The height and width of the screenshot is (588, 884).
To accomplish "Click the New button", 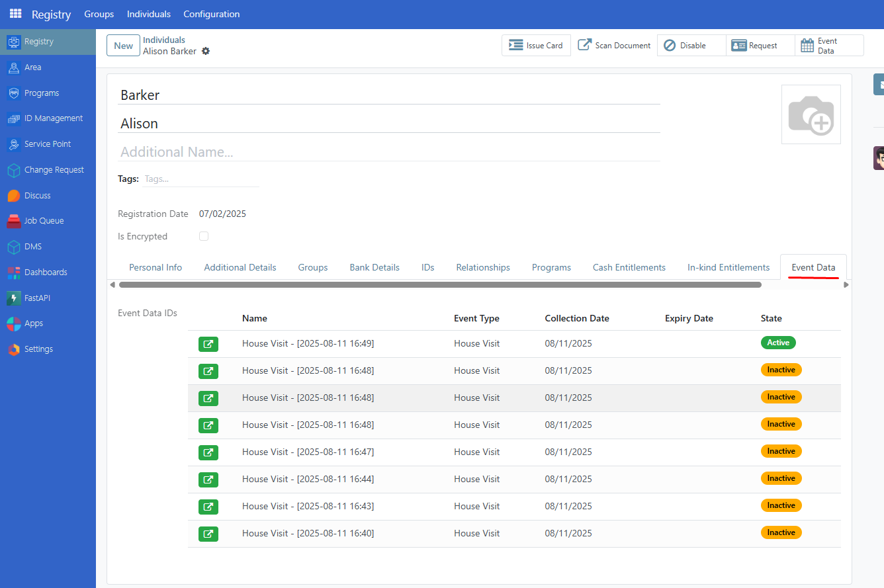I will (123, 45).
